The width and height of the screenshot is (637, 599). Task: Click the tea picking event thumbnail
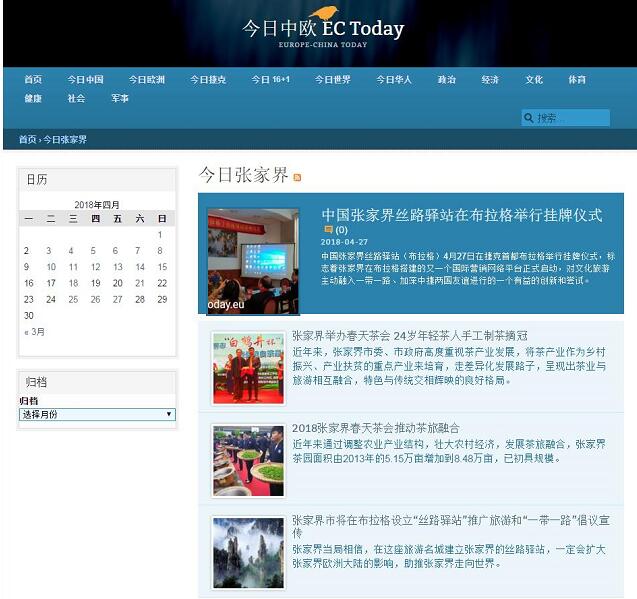[x=248, y=460]
